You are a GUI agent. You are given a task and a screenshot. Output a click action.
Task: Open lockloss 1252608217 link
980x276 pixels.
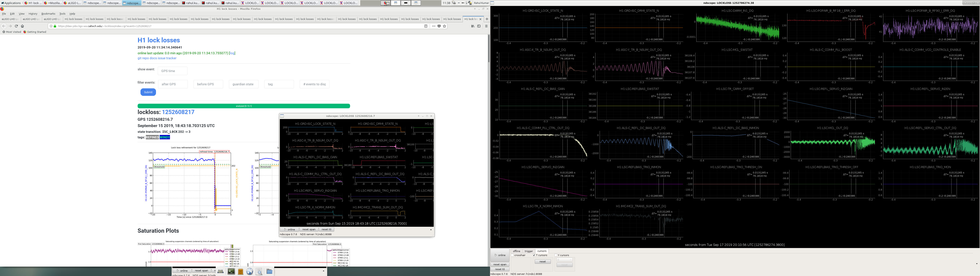click(x=178, y=112)
